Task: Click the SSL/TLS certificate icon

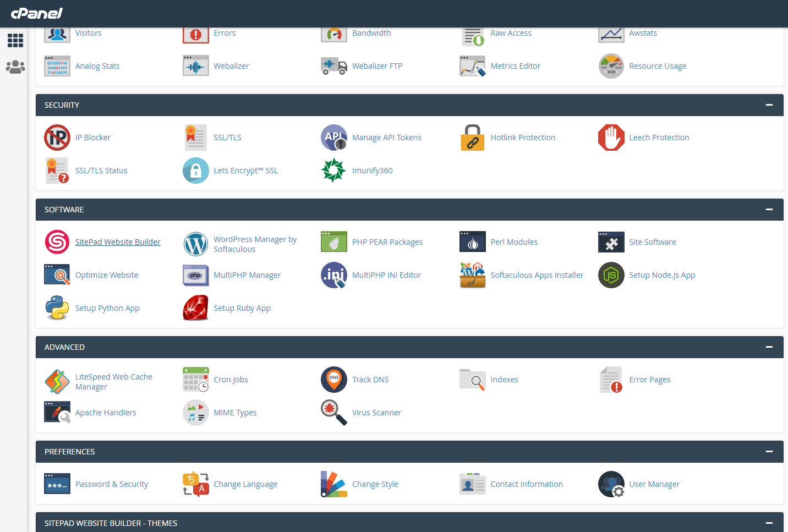Action: pyautogui.click(x=196, y=138)
